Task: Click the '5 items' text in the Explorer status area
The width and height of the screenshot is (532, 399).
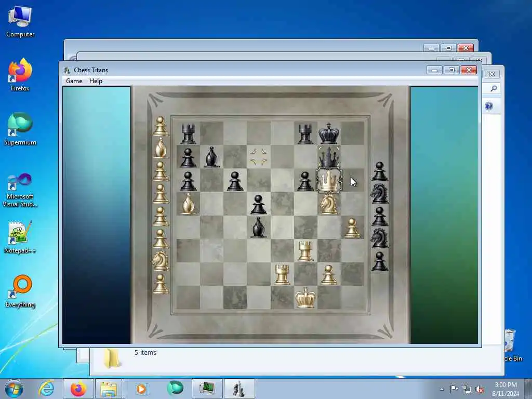Action: (145, 353)
